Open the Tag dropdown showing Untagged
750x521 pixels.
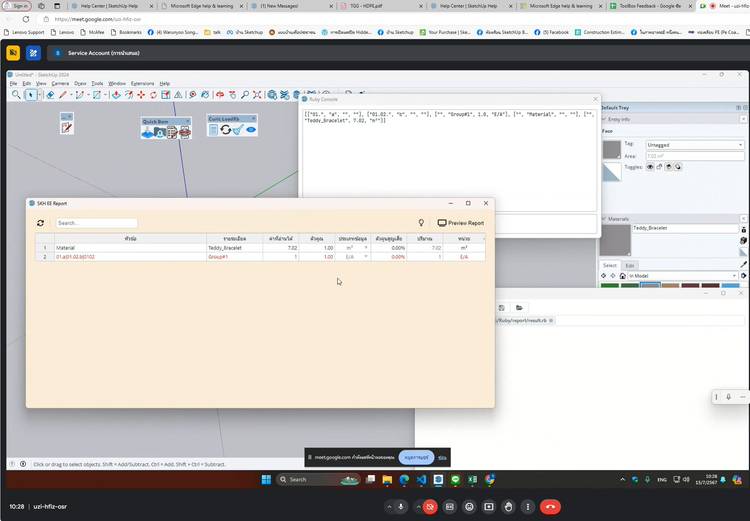pos(694,145)
